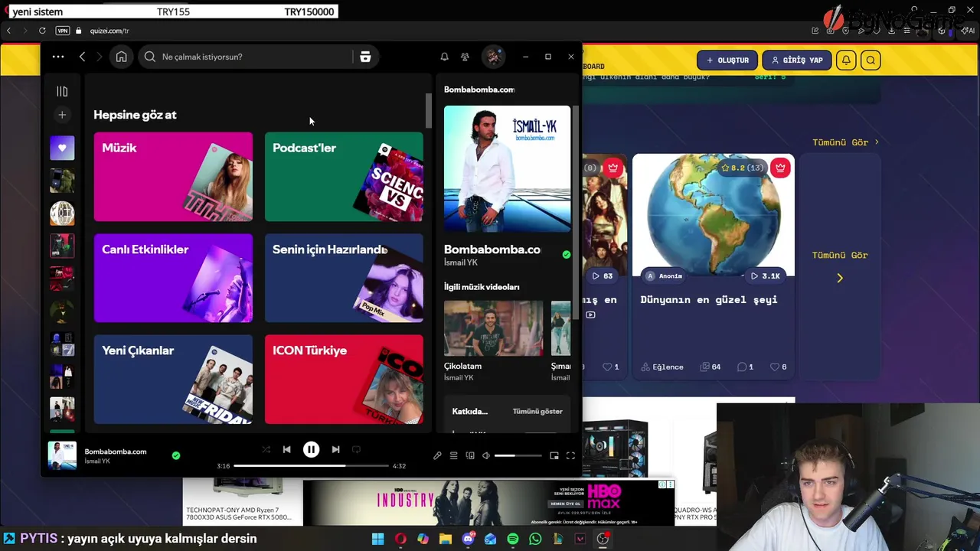The image size is (980, 551).
Task: Open Spotify profile avatar menu
Action: tap(493, 57)
